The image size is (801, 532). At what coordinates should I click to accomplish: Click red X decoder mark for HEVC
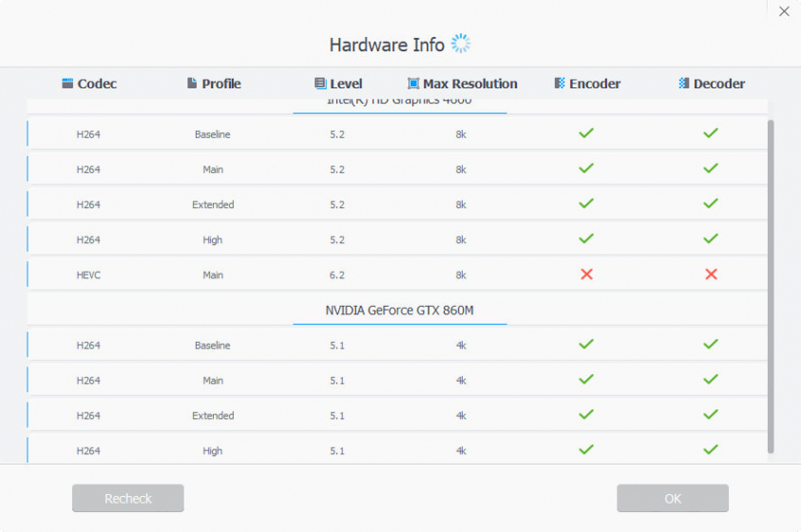coord(711,275)
